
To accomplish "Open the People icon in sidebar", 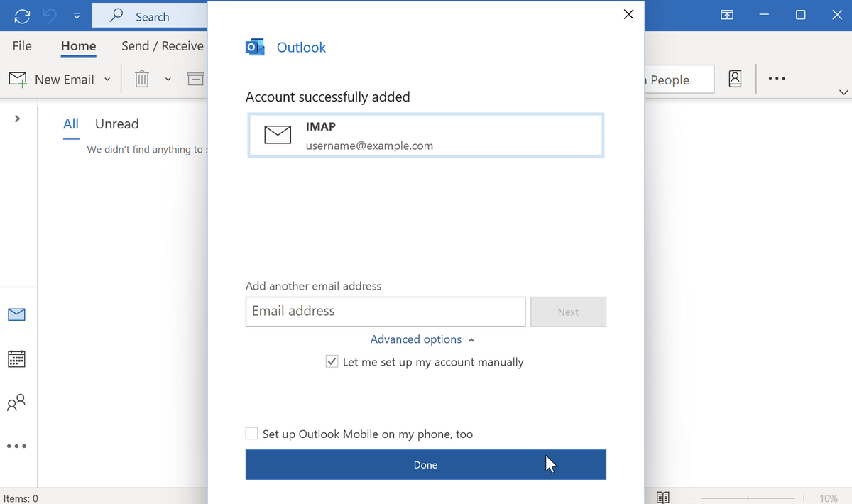I will [x=16, y=402].
